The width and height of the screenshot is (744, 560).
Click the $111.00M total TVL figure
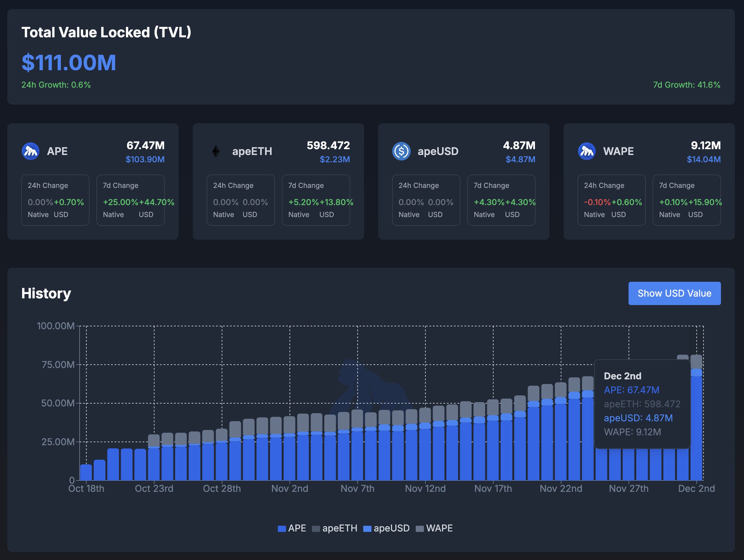(69, 63)
